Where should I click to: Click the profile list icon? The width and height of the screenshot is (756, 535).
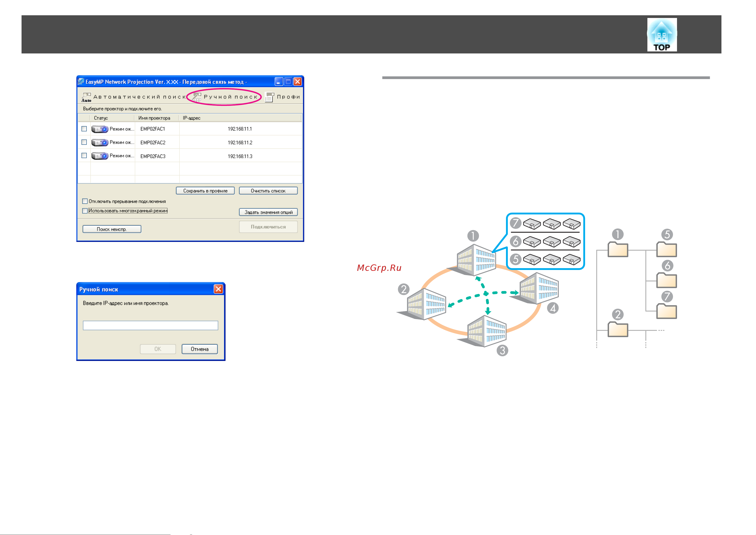click(269, 97)
